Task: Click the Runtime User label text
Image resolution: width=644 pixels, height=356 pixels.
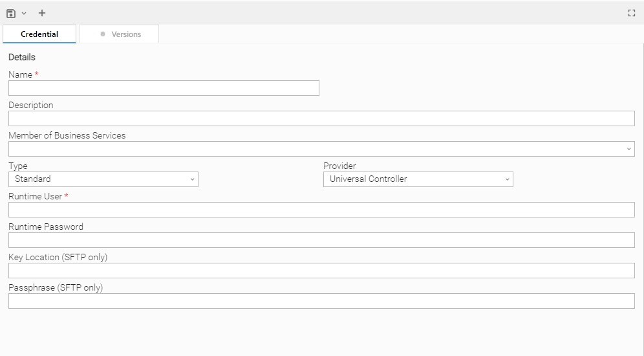Action: coord(35,196)
